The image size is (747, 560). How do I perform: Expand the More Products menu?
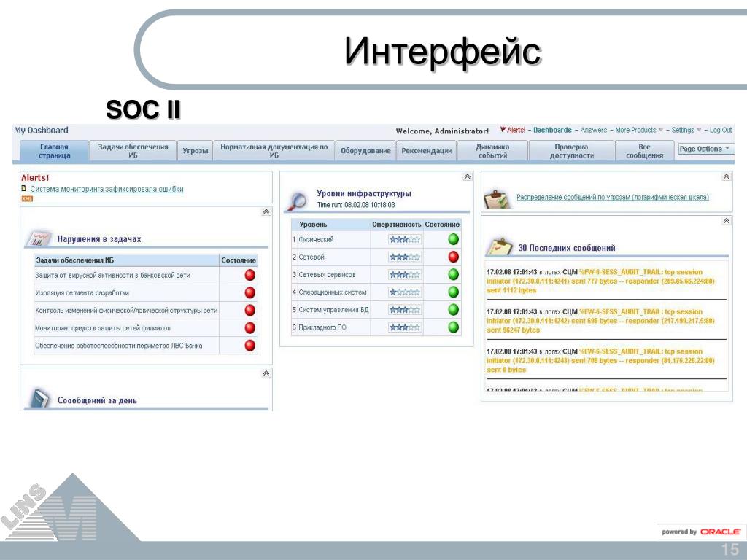click(639, 130)
